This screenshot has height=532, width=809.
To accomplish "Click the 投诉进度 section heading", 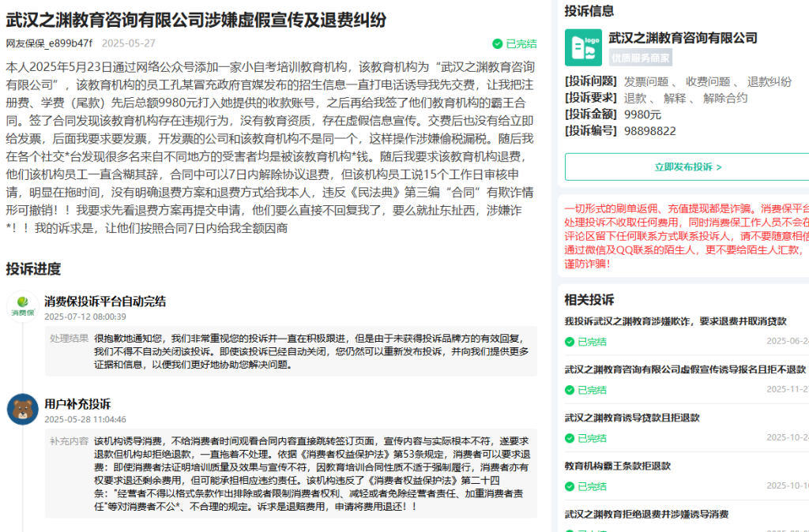I will [x=33, y=268].
